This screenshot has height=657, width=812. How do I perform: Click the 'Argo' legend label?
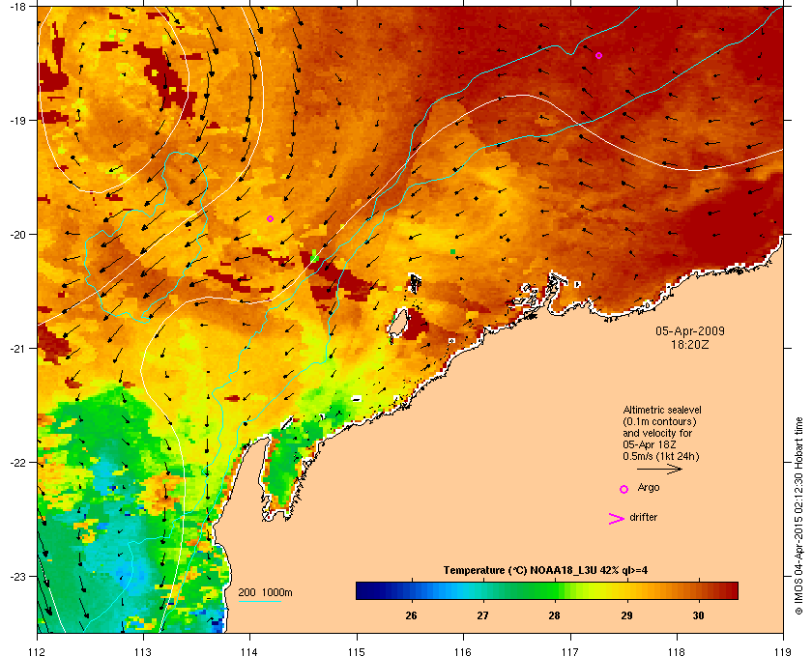pos(649,488)
